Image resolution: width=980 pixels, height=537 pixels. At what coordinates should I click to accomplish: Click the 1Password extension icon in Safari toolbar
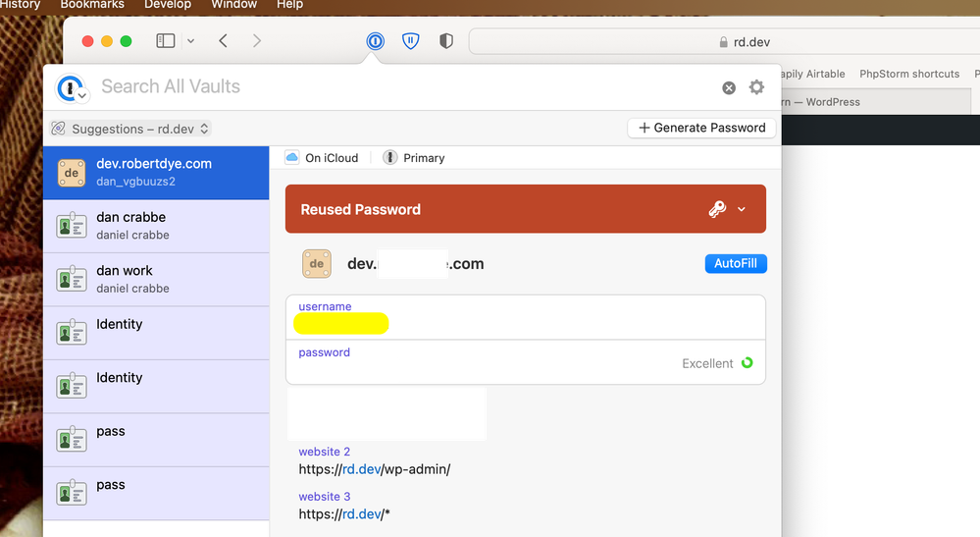click(x=374, y=41)
